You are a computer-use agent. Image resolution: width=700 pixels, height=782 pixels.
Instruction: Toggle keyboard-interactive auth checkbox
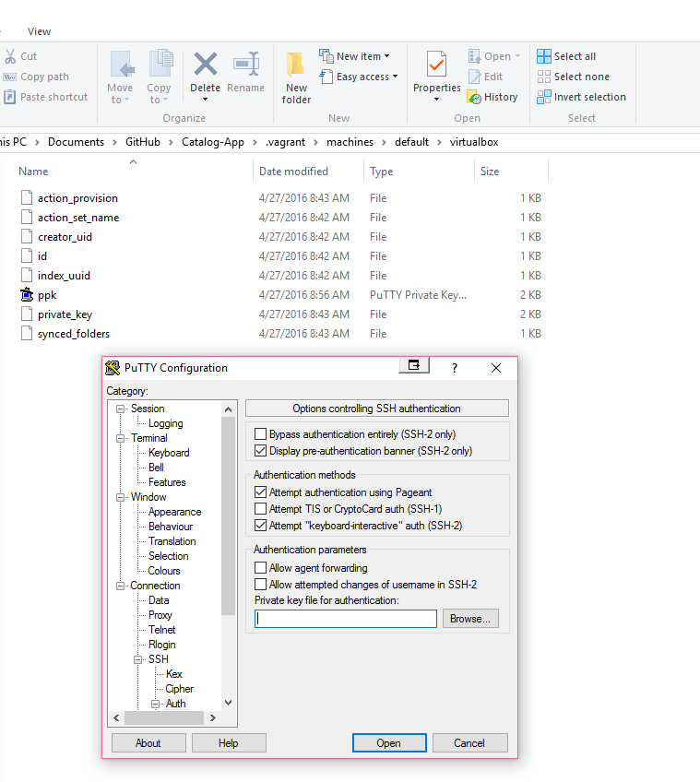[260, 525]
